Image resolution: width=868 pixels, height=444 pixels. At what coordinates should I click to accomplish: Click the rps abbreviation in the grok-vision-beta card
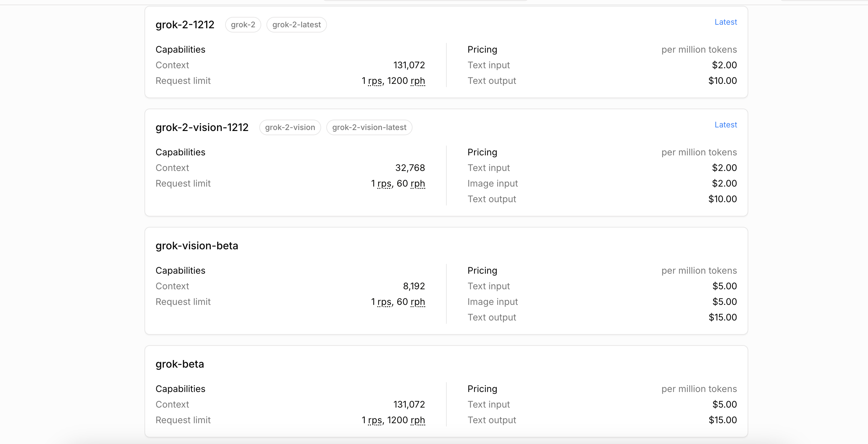384,302
